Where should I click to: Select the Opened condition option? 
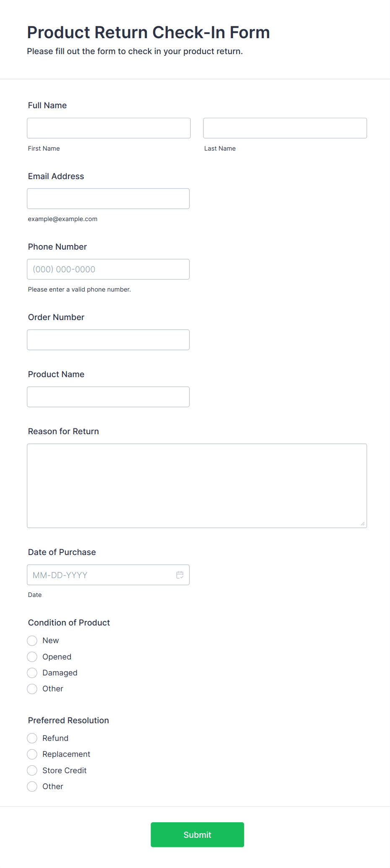coord(32,657)
